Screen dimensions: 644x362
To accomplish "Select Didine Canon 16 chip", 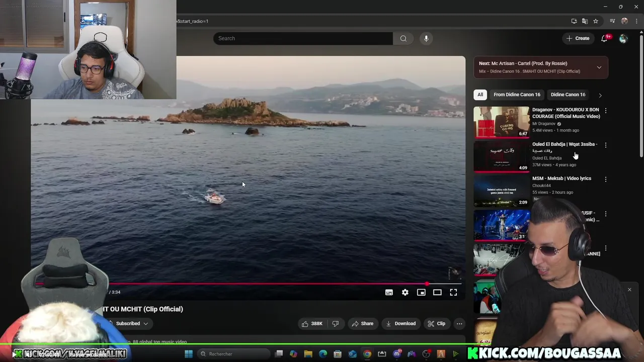I will point(568,95).
